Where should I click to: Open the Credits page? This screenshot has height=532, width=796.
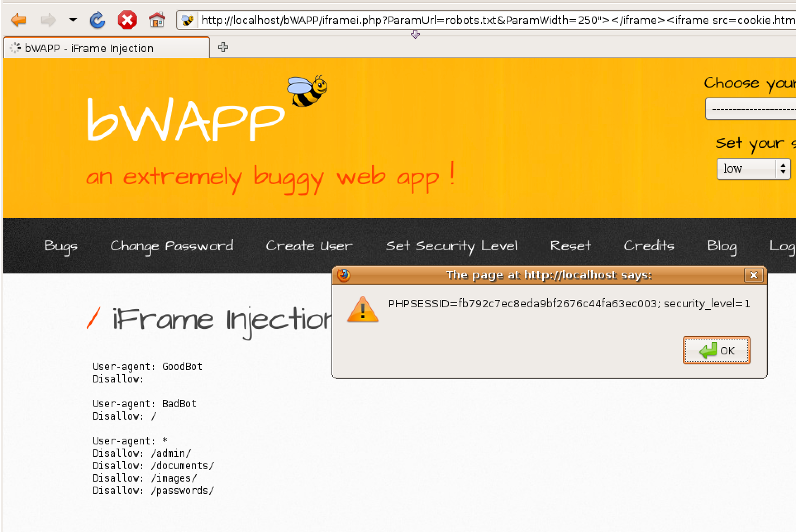coord(648,246)
